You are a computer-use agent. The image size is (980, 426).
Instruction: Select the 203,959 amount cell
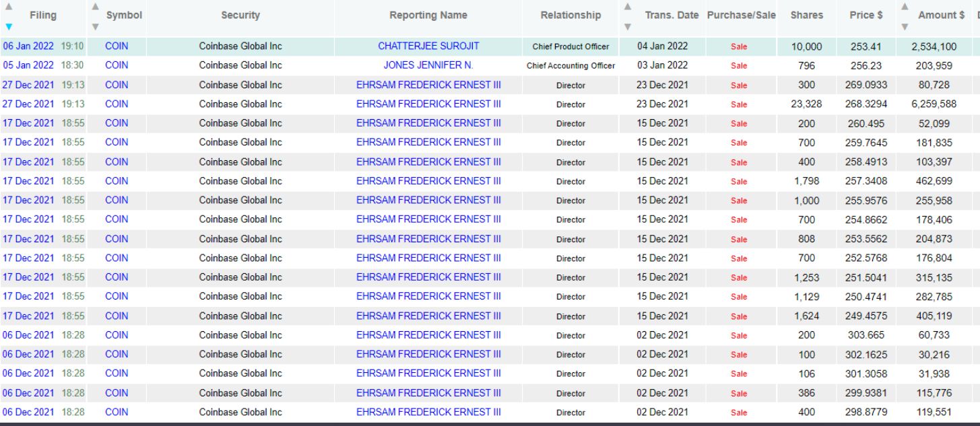click(x=934, y=66)
